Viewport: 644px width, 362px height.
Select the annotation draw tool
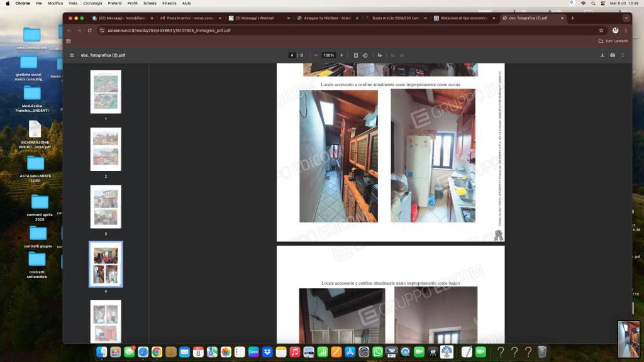point(379,55)
